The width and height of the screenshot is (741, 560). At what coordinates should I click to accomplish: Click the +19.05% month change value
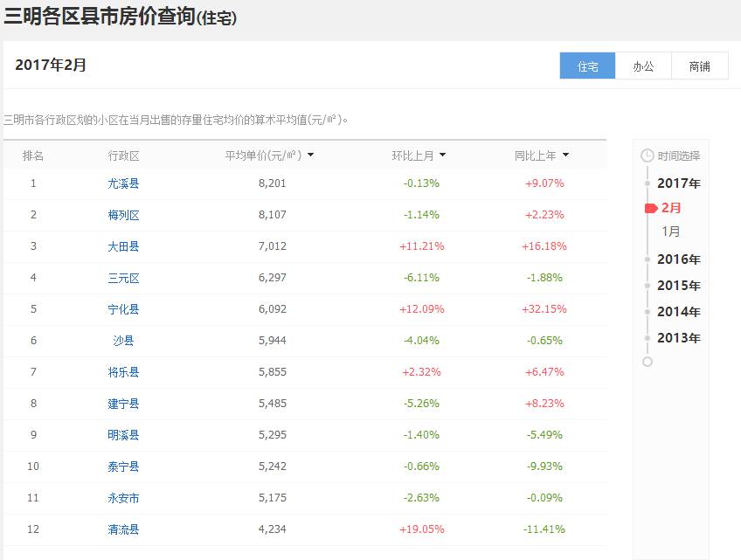(421, 529)
